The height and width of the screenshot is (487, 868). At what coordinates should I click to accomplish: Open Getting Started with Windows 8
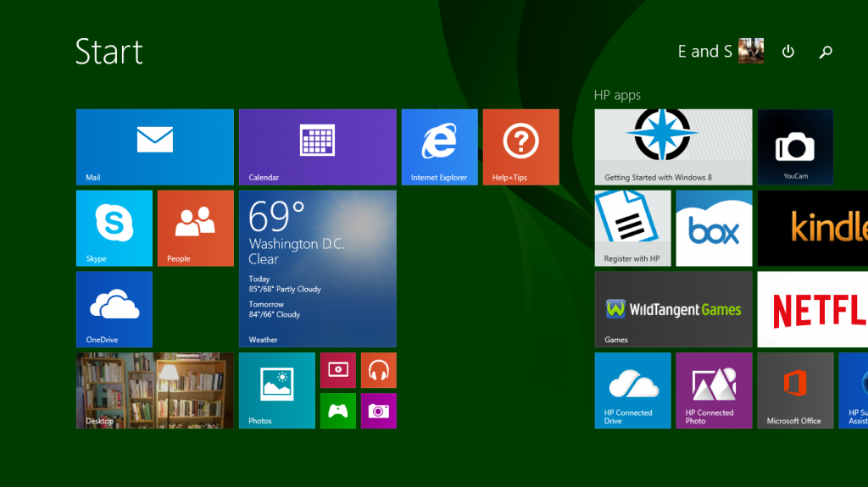[673, 147]
